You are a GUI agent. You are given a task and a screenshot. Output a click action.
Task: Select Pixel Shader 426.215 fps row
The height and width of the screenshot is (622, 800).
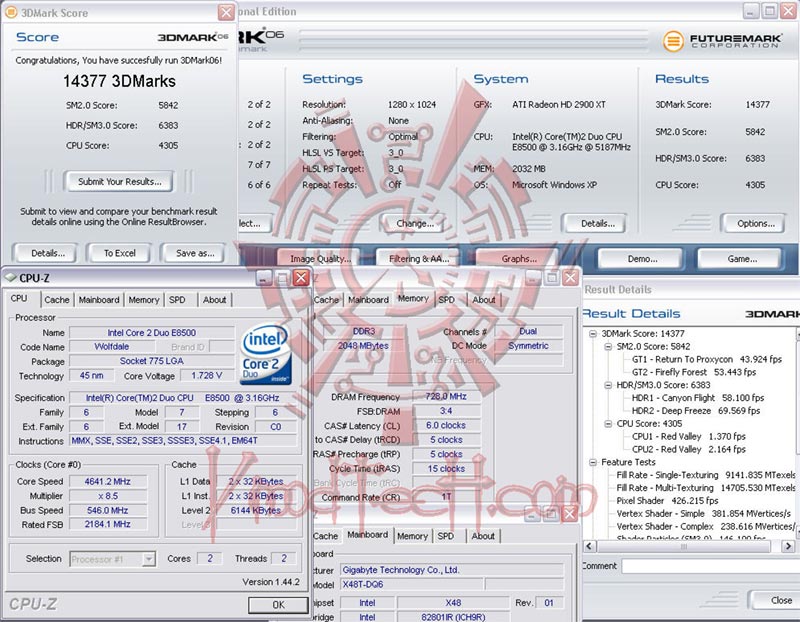coord(667,501)
